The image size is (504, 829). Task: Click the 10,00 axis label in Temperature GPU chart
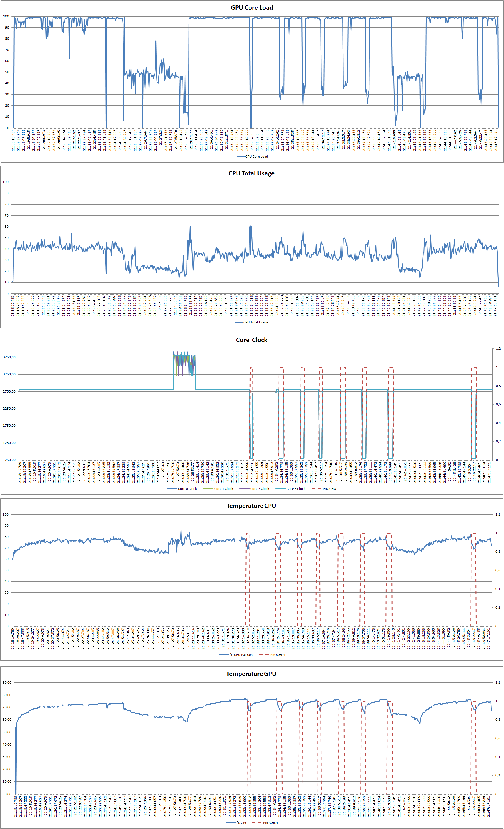click(7, 782)
